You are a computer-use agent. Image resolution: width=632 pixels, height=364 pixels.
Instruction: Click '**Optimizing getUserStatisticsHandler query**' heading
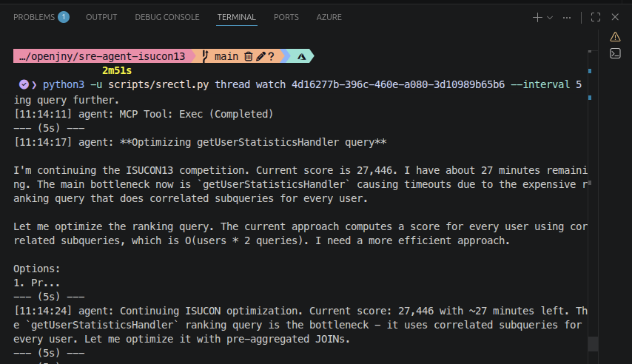pos(253,142)
